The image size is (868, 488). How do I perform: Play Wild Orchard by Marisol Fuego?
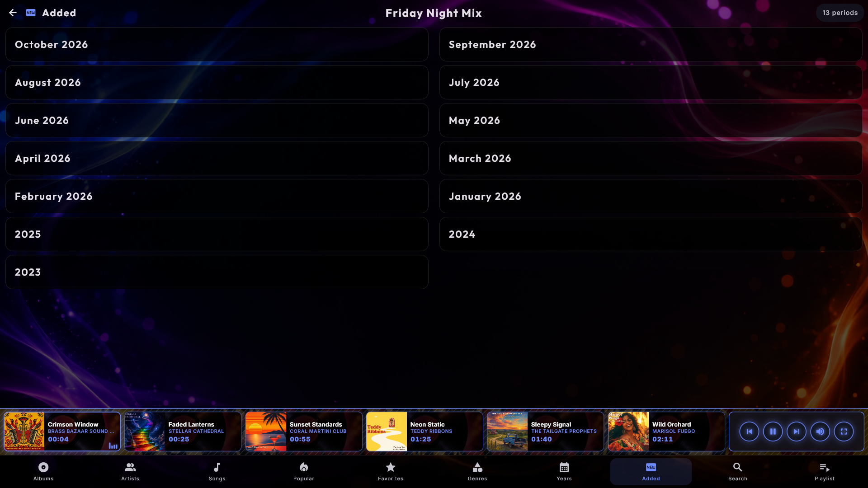pos(666,432)
